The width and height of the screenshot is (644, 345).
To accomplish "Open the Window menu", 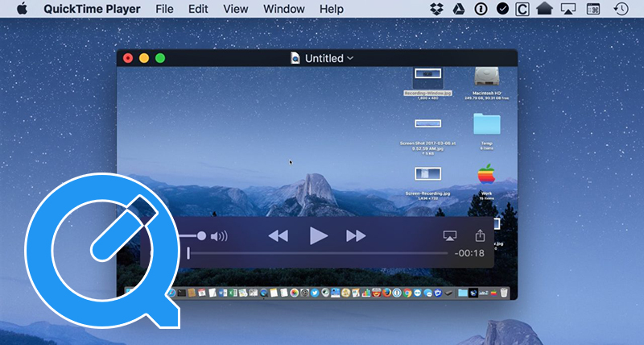I will coord(284,9).
